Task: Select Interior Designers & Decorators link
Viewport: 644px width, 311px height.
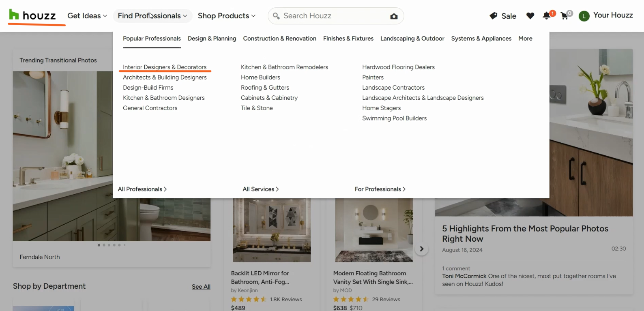Action: click(165, 67)
